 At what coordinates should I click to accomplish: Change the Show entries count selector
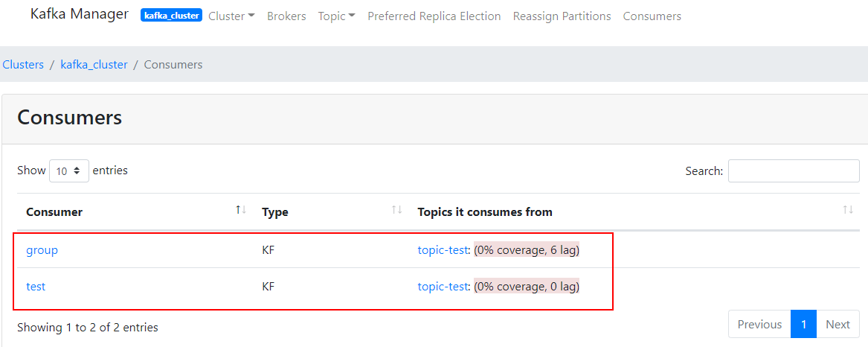pos(69,171)
